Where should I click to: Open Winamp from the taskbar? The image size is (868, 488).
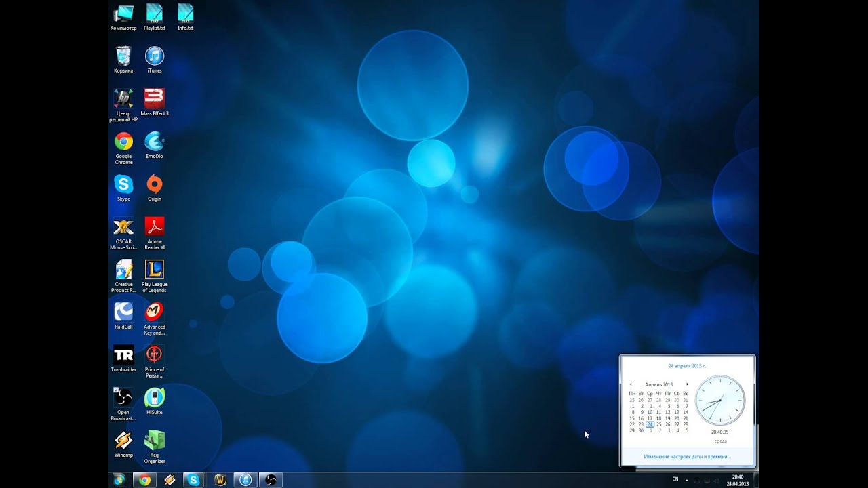pos(170,480)
